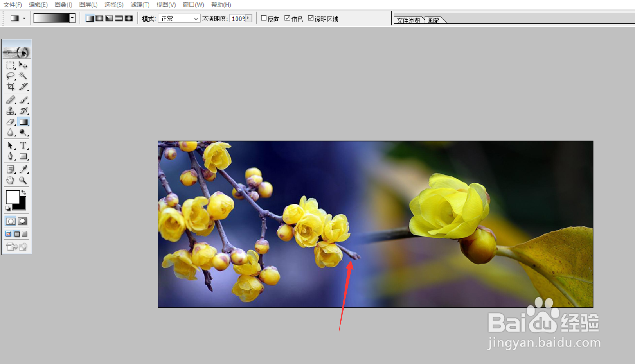Open the gradient picker dropdown arrow
Screen dimensions: 635x364
[x=72, y=18]
